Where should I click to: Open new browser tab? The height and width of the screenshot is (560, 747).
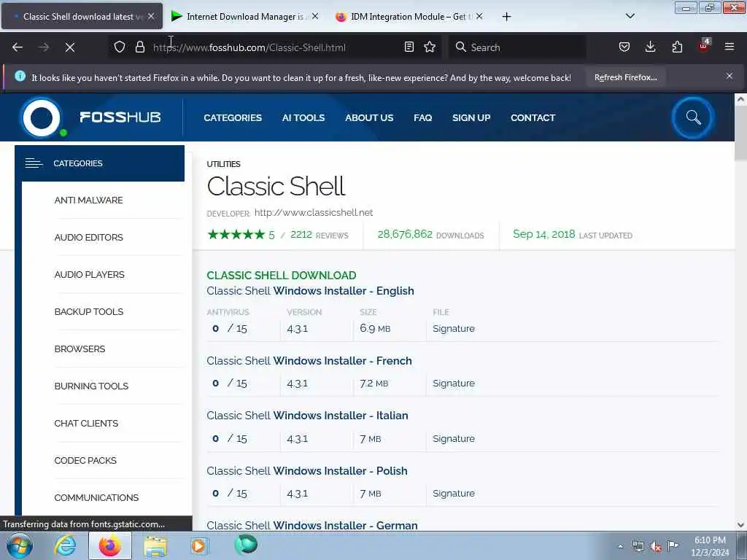506,17
